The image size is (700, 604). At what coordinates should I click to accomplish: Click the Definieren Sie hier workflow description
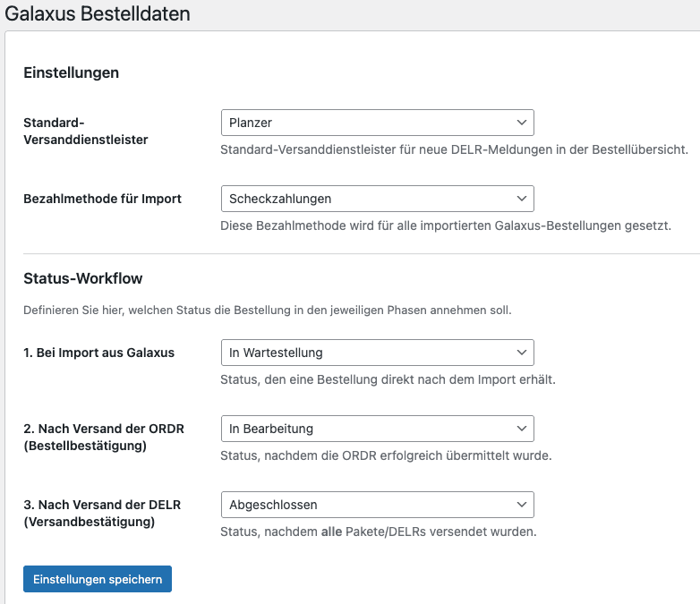268,310
